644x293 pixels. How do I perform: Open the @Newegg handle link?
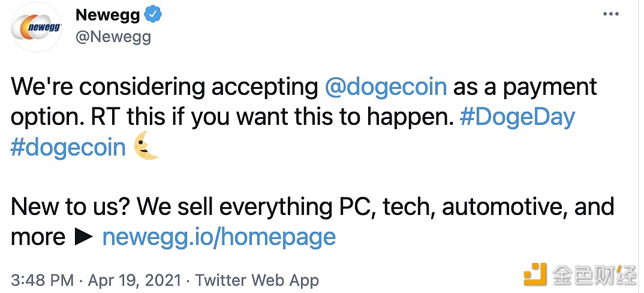point(113,37)
